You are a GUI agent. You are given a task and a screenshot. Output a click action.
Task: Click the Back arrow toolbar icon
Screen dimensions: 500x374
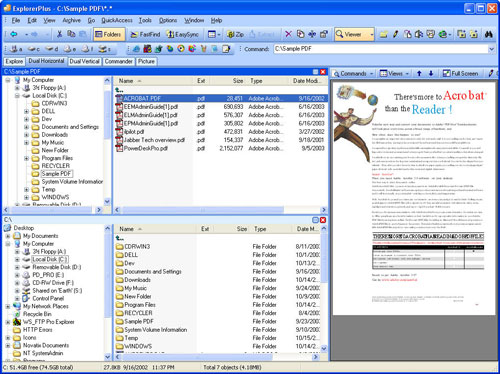pos(14,34)
